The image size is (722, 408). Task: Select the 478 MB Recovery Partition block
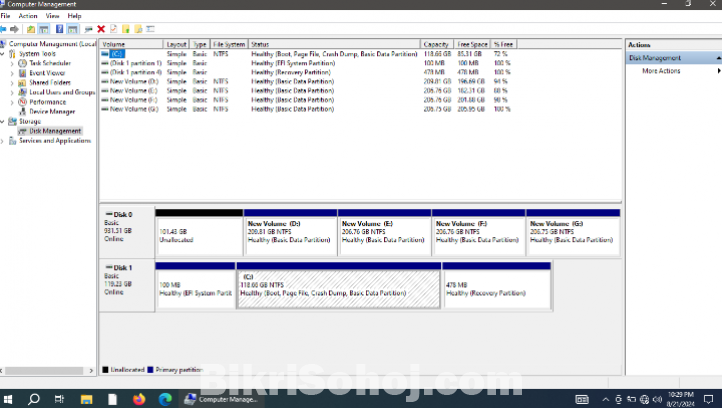click(496, 286)
